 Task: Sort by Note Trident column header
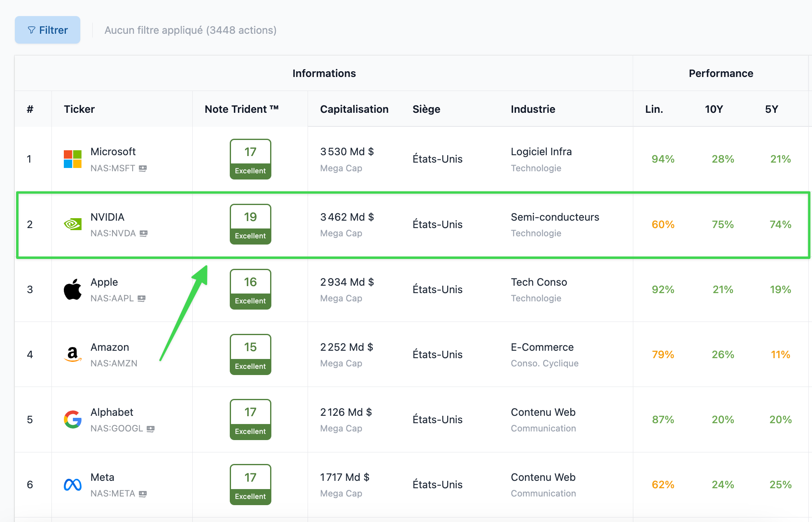242,109
